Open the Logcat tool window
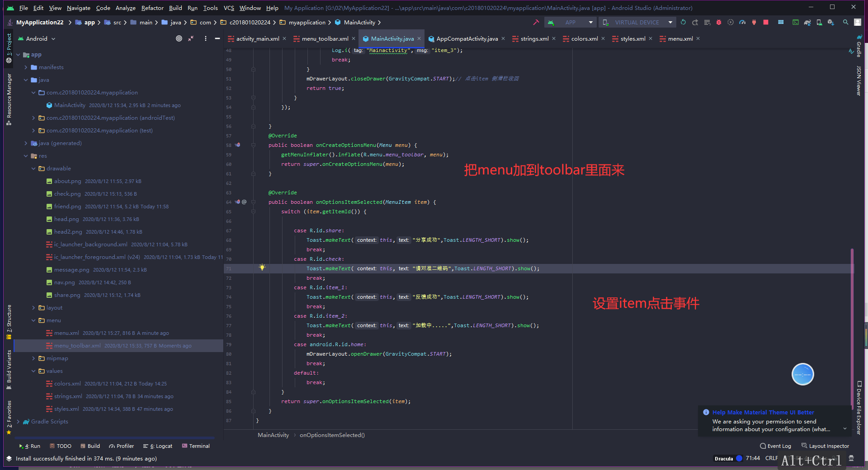 pos(158,446)
